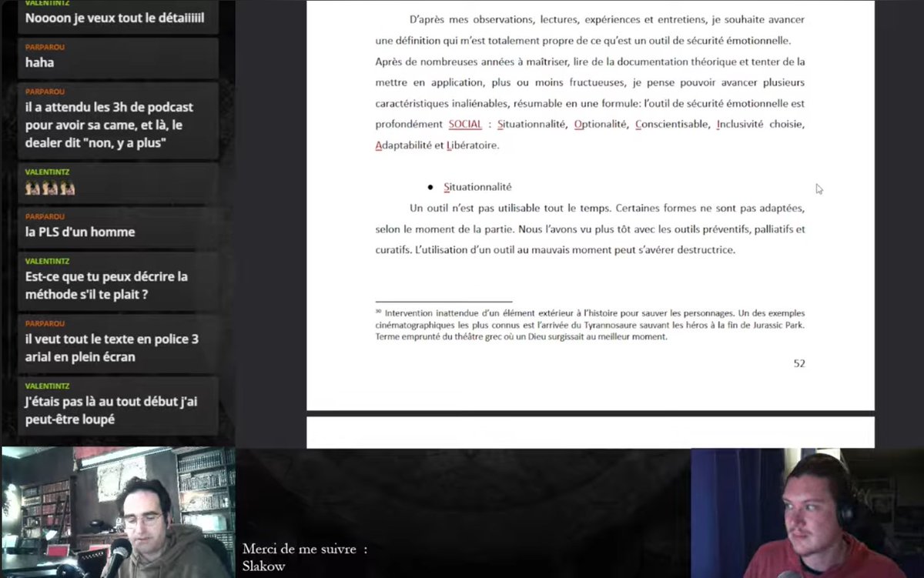Click the right webcam feed with headphones
Viewport: 924px width, 578px height.
pos(807,513)
